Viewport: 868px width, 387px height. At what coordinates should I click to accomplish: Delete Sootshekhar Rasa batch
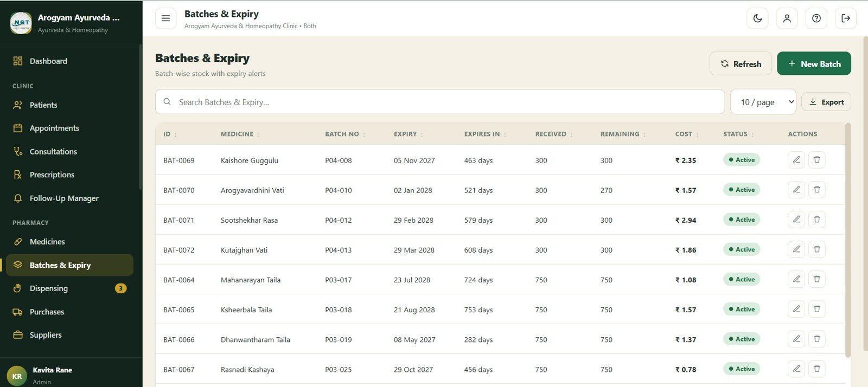tap(816, 220)
